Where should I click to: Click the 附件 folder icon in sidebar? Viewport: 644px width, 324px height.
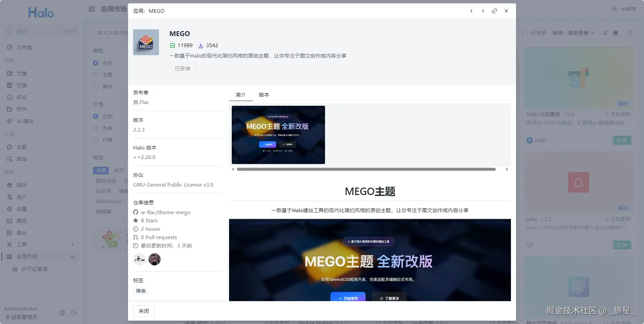point(9,109)
